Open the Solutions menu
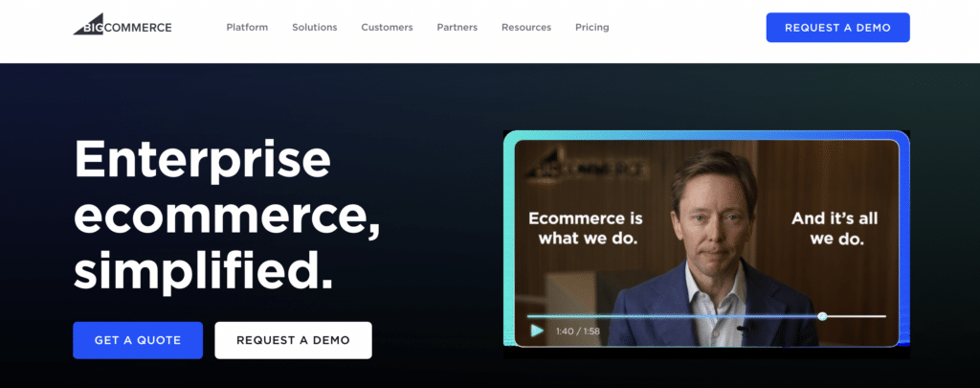The image size is (980, 388). [314, 28]
